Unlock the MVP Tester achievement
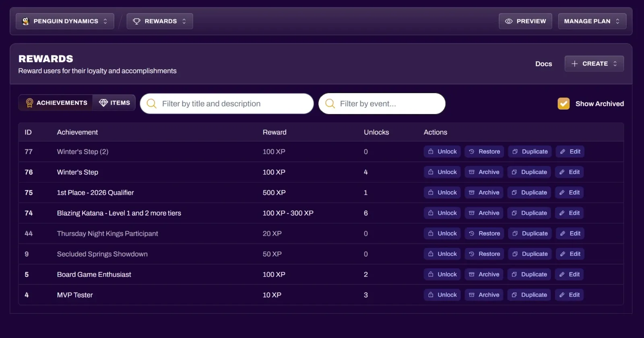The width and height of the screenshot is (644, 338). (x=442, y=295)
